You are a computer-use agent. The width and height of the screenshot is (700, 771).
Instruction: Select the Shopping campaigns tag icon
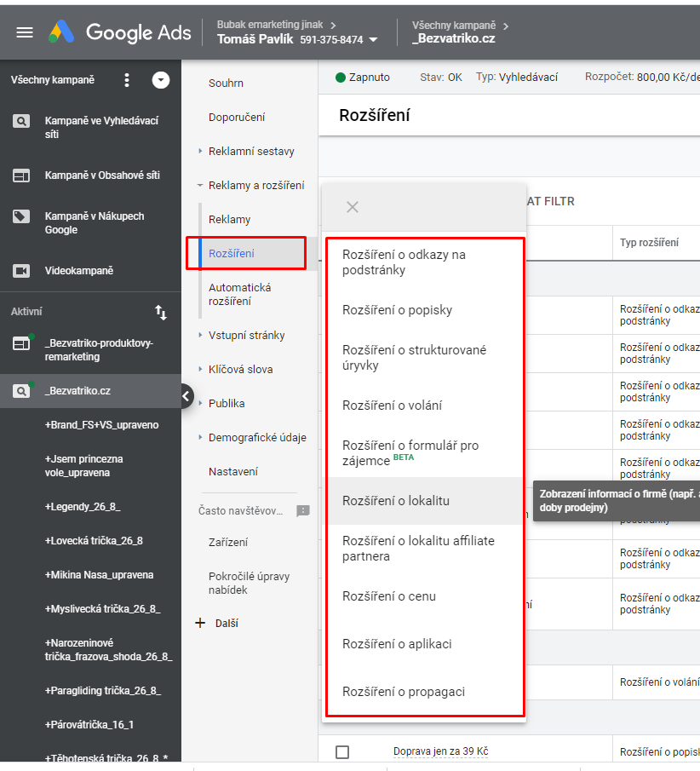tap(21, 216)
